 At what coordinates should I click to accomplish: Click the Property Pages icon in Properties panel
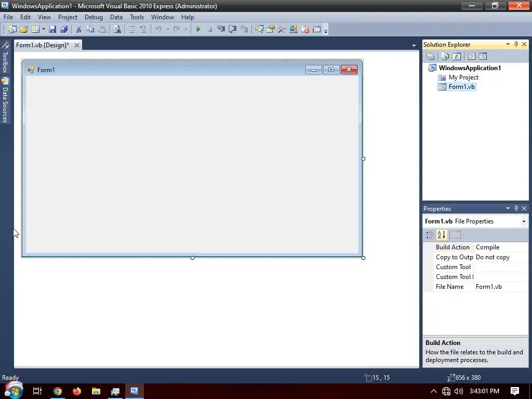(x=457, y=235)
